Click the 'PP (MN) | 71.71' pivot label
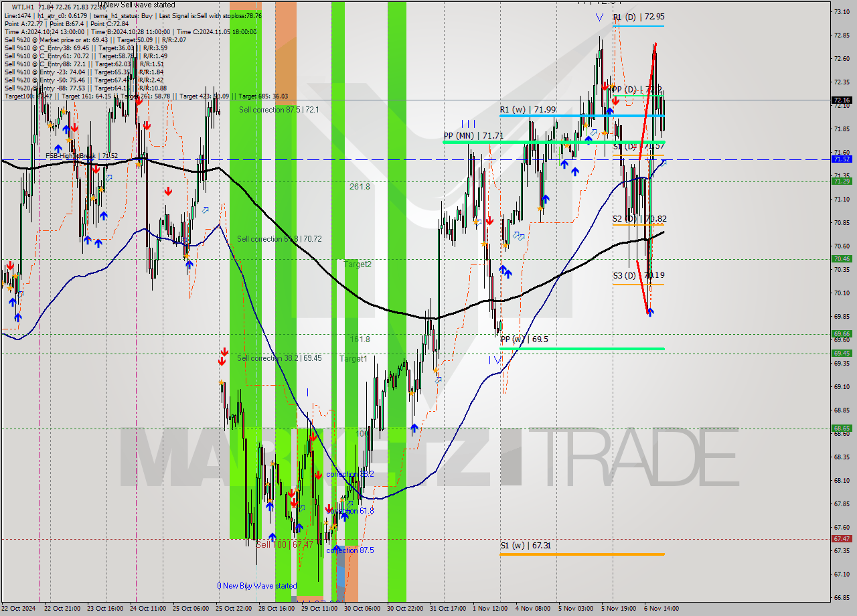The image size is (857, 616). pyautogui.click(x=473, y=135)
